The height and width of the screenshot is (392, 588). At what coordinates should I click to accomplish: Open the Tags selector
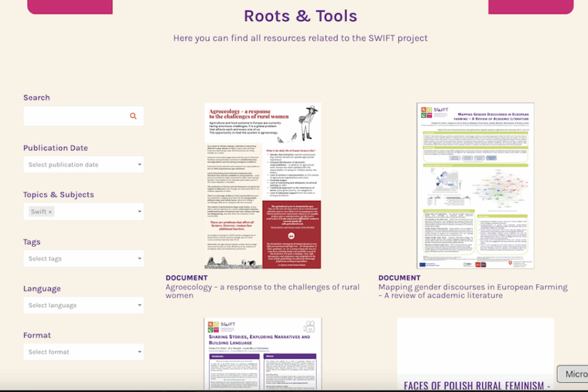point(84,259)
